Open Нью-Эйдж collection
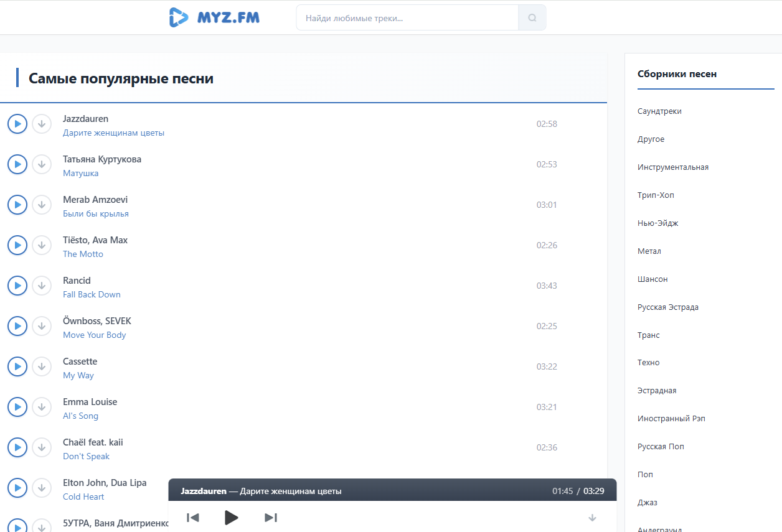The width and height of the screenshot is (782, 532). tap(657, 223)
